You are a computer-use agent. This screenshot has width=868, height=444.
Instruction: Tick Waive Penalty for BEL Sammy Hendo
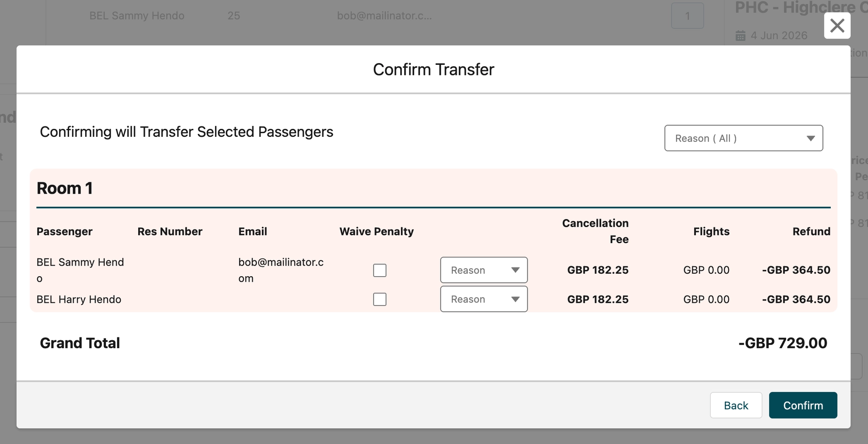(380, 270)
